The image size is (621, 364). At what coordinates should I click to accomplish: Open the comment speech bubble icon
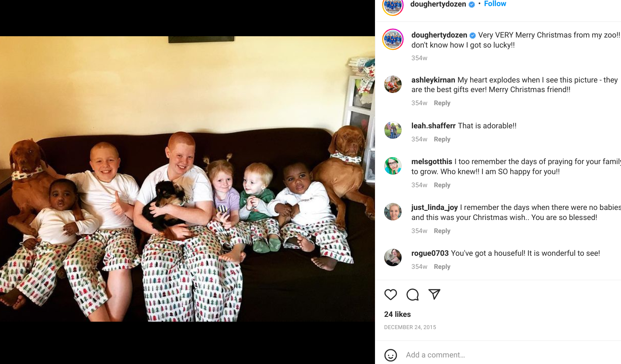(x=413, y=295)
